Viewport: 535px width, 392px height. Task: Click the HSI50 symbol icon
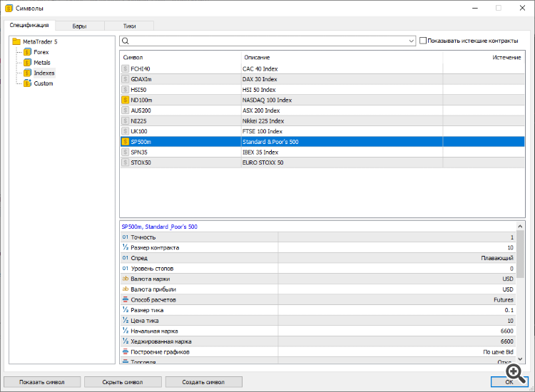point(126,90)
